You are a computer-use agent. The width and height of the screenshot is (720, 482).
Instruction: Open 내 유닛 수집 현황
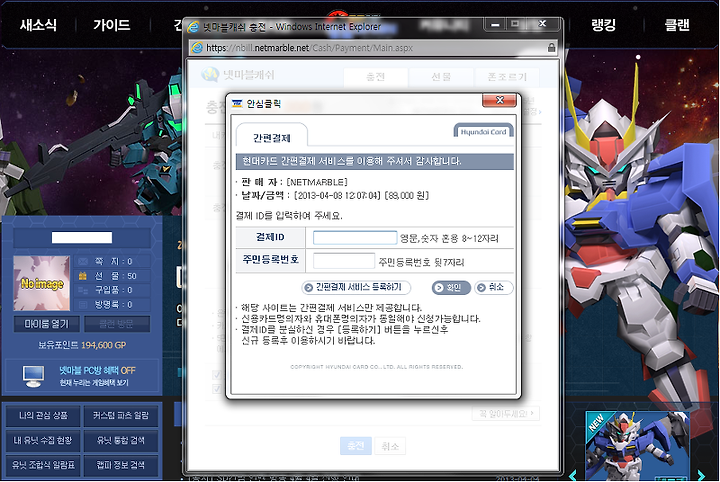coord(43,441)
